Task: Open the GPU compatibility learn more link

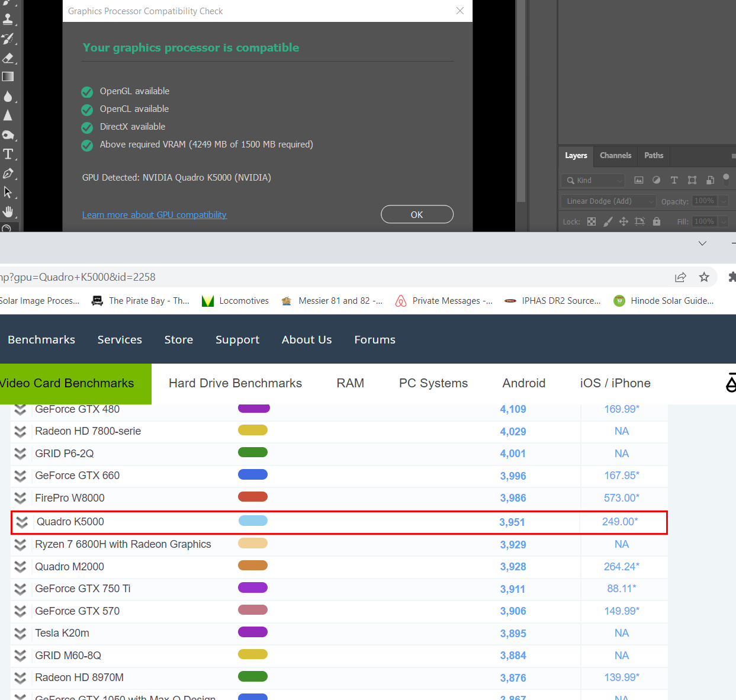Action: [x=154, y=214]
